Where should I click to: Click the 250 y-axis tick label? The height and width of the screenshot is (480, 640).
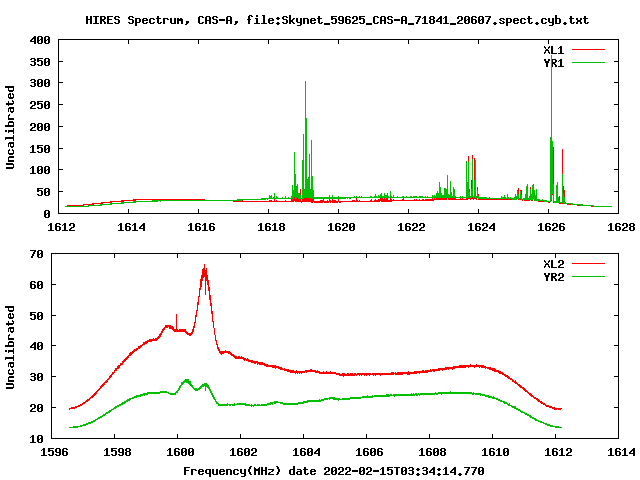pyautogui.click(x=40, y=105)
